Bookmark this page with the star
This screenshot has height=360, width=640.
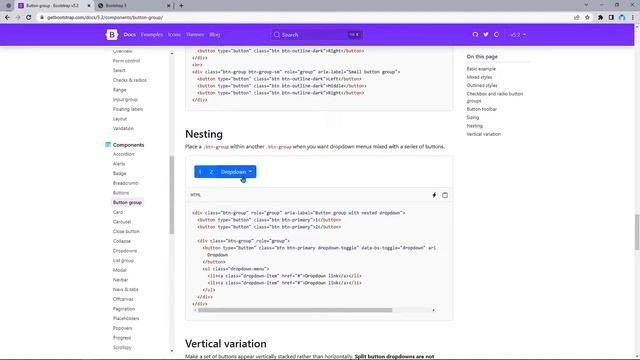coord(587,18)
